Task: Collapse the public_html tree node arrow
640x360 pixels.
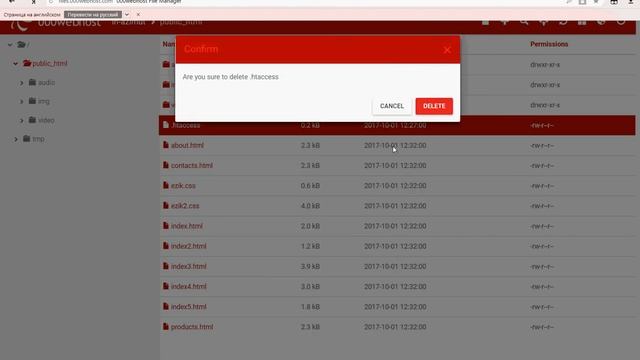Action: click(x=16, y=64)
